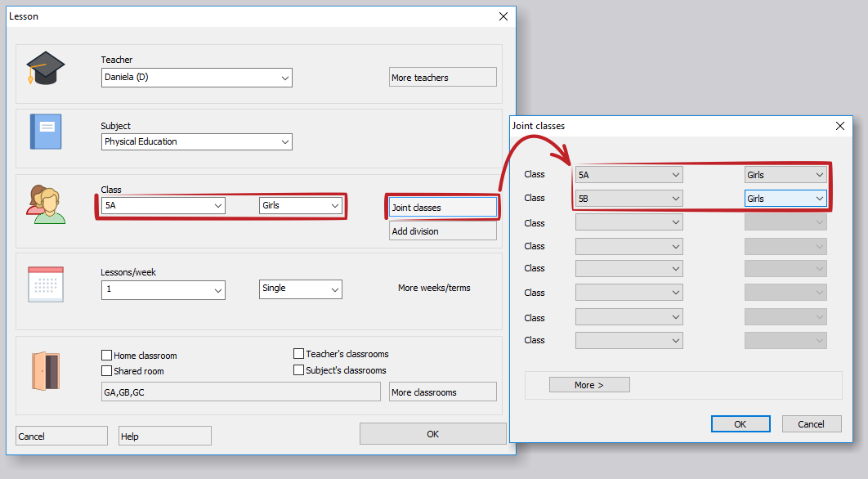The height and width of the screenshot is (479, 868).
Task: Tick the Subject's classrooms checkbox
Action: pyautogui.click(x=299, y=370)
